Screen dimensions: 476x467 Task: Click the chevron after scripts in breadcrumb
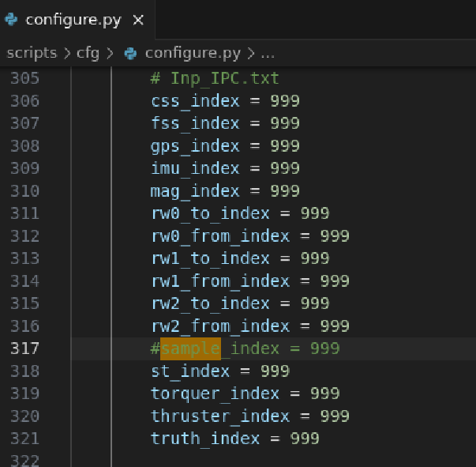67,54
